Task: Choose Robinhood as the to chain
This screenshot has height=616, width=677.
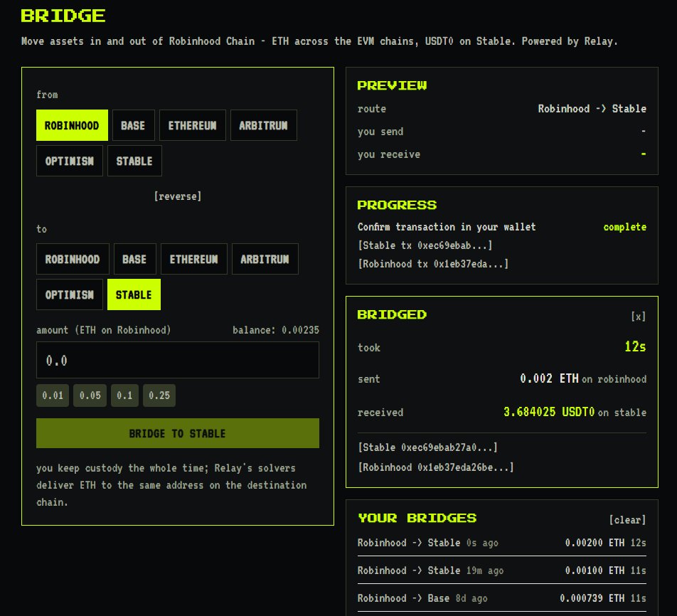Action: pyautogui.click(x=73, y=259)
